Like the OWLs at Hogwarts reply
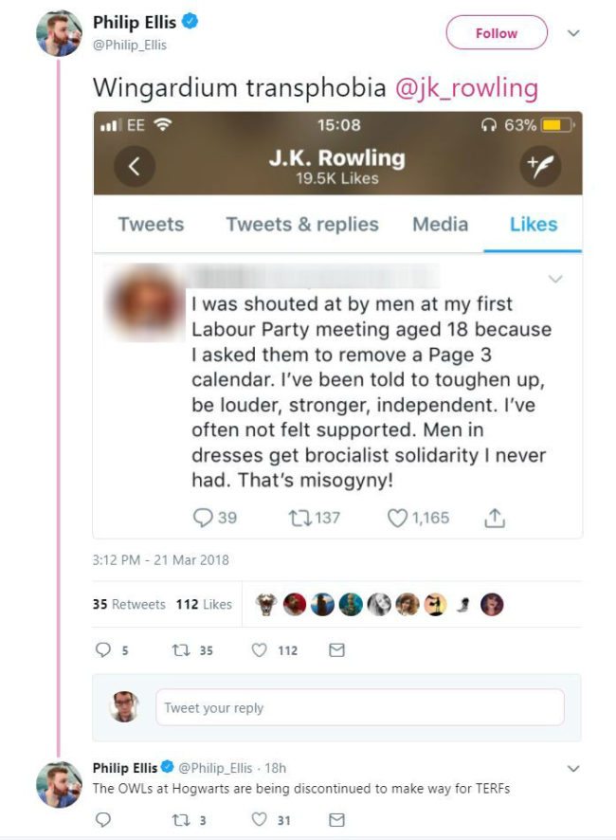616x840 pixels. [259, 819]
